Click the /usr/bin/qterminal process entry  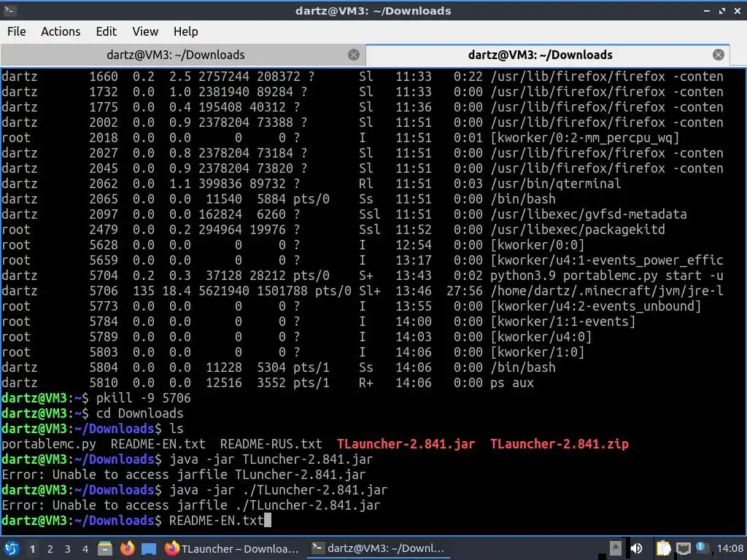click(x=556, y=184)
